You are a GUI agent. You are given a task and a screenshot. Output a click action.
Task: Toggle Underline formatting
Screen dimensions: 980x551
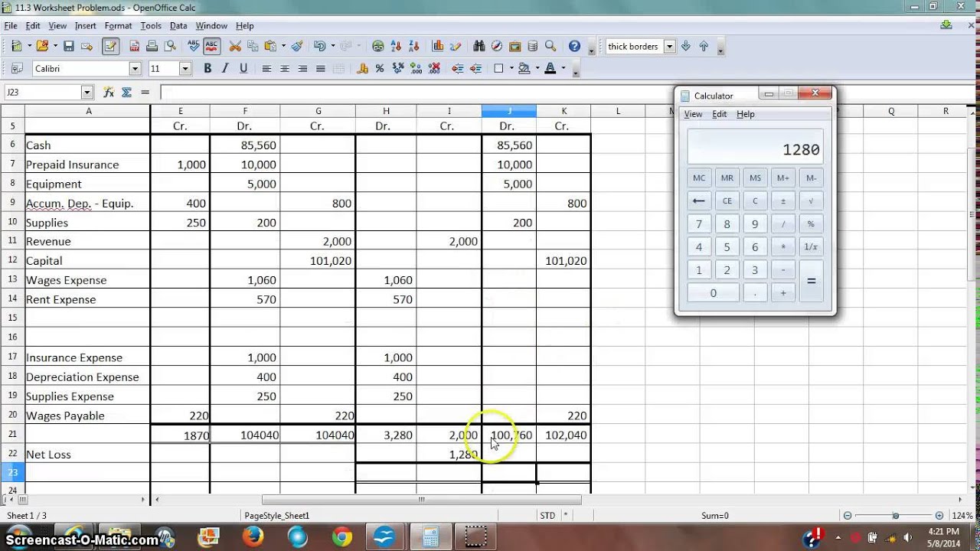(x=243, y=69)
